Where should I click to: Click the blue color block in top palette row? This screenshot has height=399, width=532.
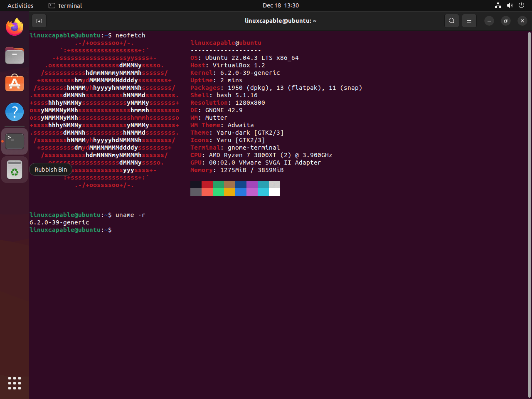point(241,185)
